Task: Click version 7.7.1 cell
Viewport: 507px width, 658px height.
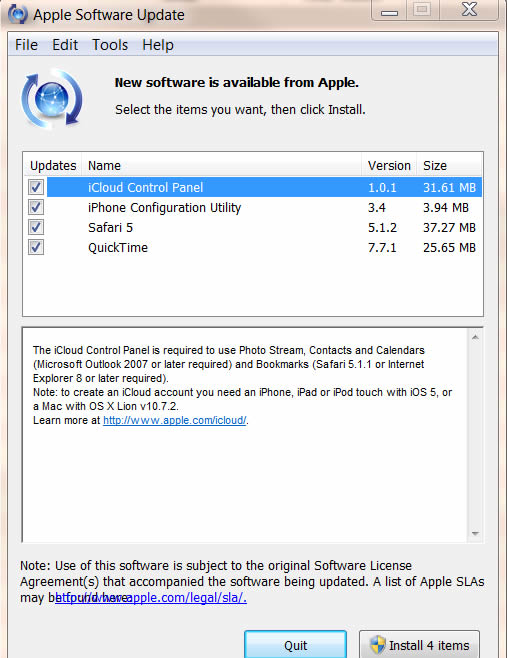Action: pos(382,248)
